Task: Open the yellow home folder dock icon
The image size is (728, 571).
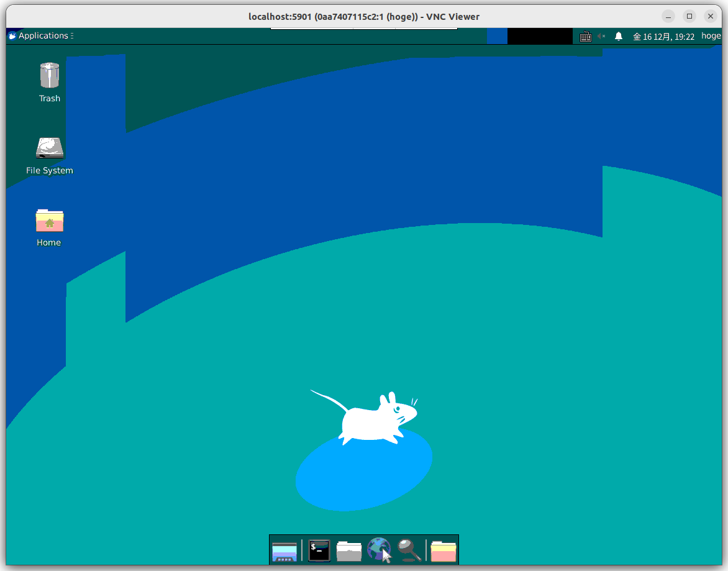Action: pyautogui.click(x=444, y=551)
